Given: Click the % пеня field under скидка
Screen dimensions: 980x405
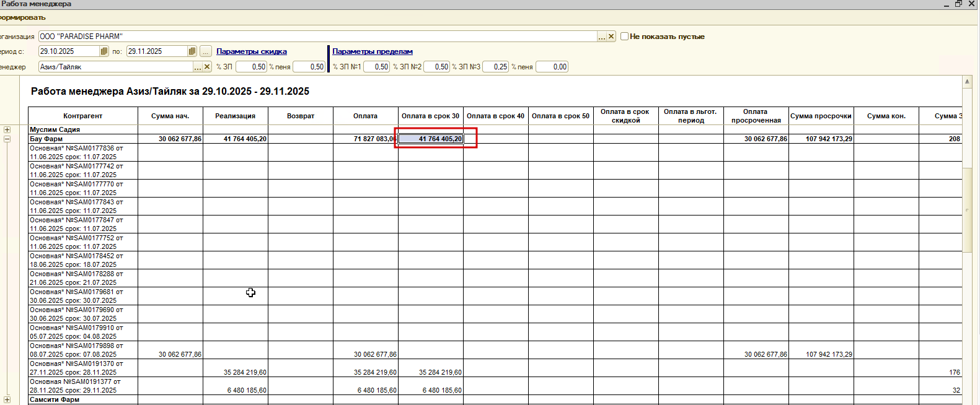Looking at the screenshot, I should (309, 67).
